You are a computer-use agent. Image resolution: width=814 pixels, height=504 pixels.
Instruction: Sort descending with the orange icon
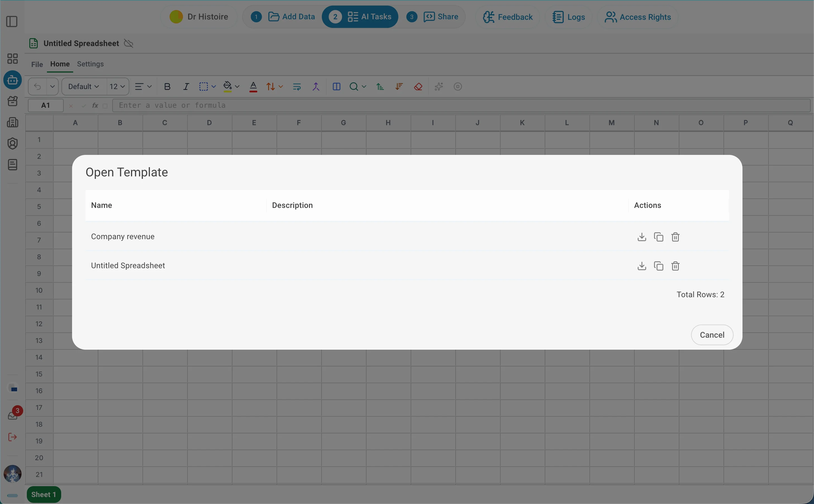click(399, 87)
